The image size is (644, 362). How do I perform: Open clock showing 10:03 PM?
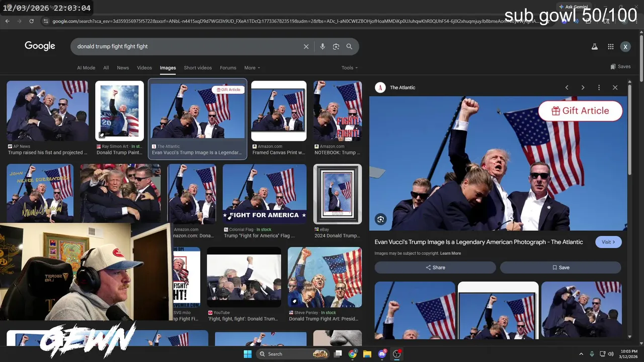click(x=628, y=354)
